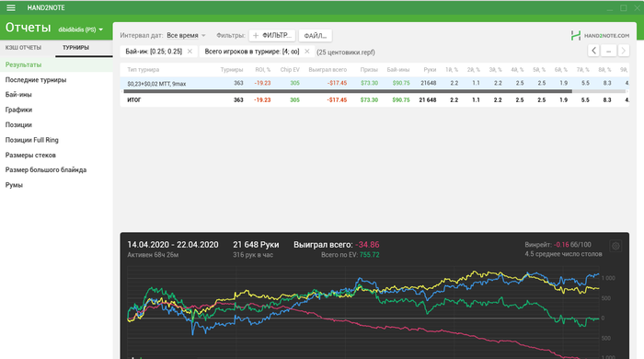Select the ТУРНИРЫ tab
The image size is (644, 359).
pyautogui.click(x=76, y=48)
